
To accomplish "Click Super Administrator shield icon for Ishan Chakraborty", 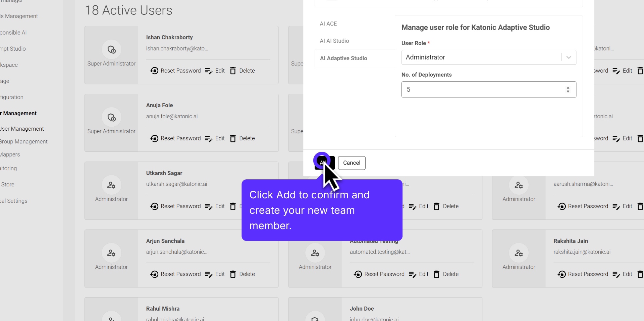I will [111, 50].
